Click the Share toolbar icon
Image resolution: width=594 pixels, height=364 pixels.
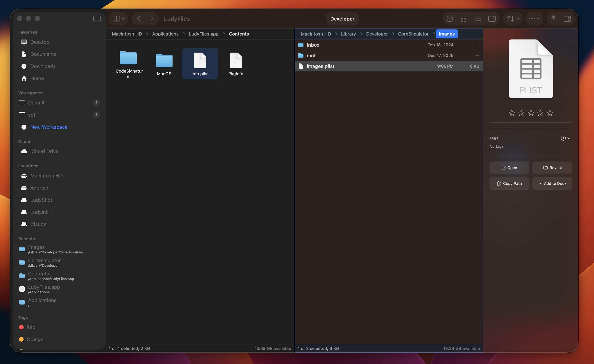(554, 19)
